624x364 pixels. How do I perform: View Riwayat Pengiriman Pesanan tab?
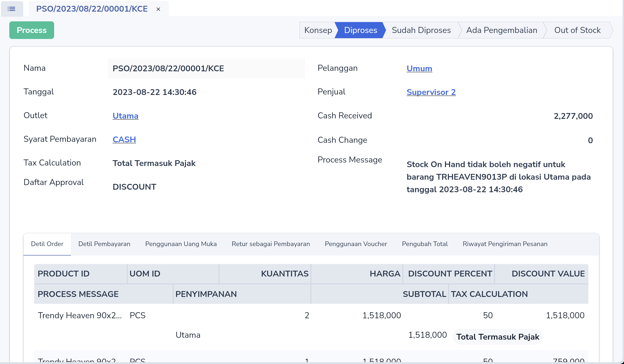[x=505, y=244]
